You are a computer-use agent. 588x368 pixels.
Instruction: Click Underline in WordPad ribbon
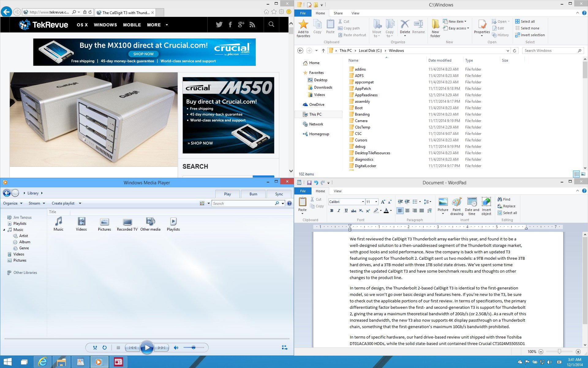(x=346, y=211)
